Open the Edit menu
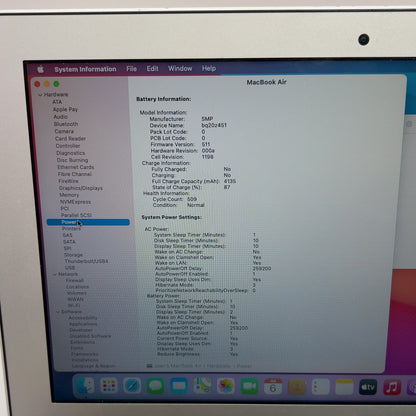This screenshot has height=416, width=416. 152,68
